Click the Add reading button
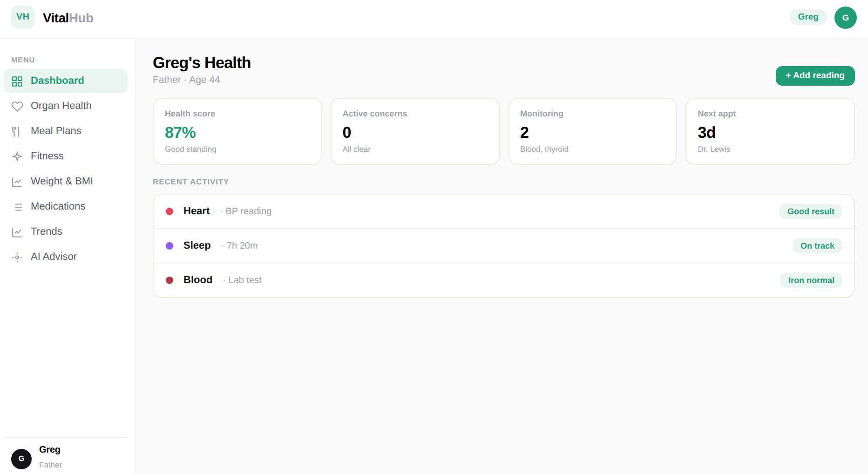This screenshot has height=474, width=868. [815, 76]
